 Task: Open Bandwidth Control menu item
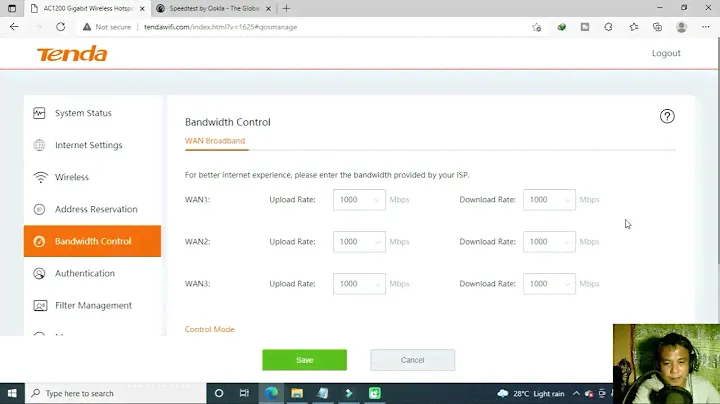coord(92,241)
